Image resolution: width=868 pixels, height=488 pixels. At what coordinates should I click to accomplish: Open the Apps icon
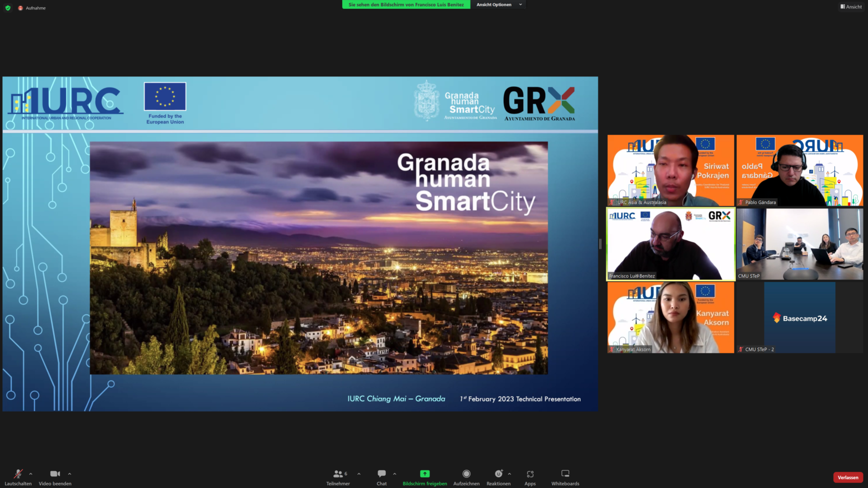coord(530,474)
